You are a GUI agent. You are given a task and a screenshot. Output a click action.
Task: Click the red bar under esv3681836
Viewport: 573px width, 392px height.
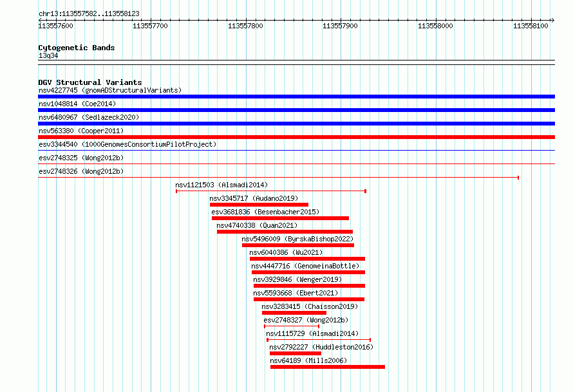280,218
